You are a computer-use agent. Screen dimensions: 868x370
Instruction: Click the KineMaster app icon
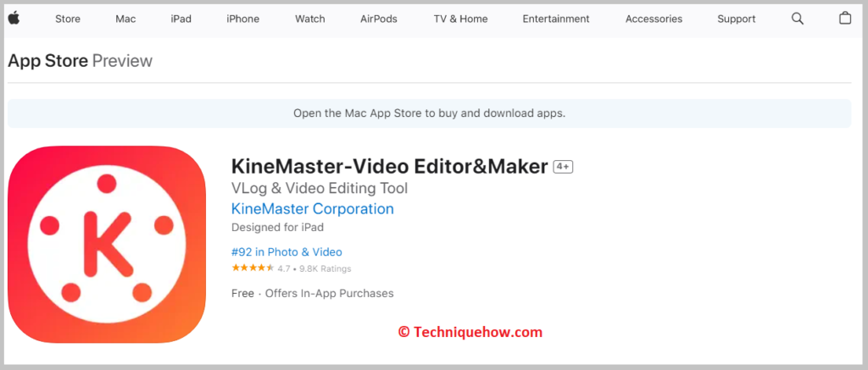click(107, 244)
